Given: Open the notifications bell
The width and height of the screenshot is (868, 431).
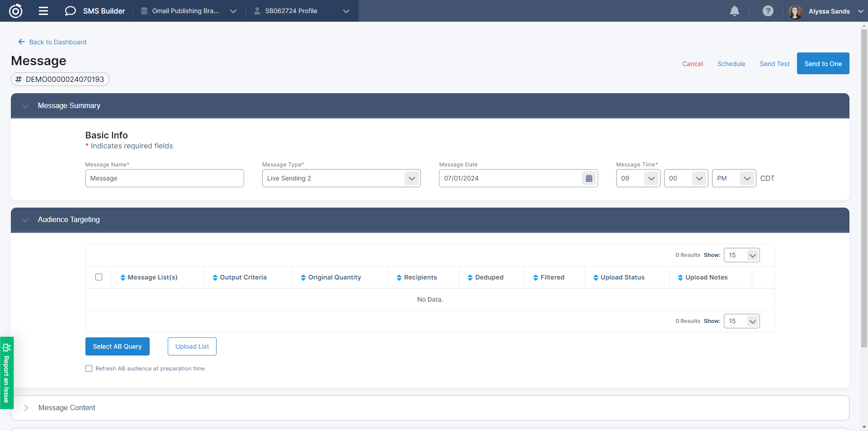Looking at the screenshot, I should click(735, 11).
